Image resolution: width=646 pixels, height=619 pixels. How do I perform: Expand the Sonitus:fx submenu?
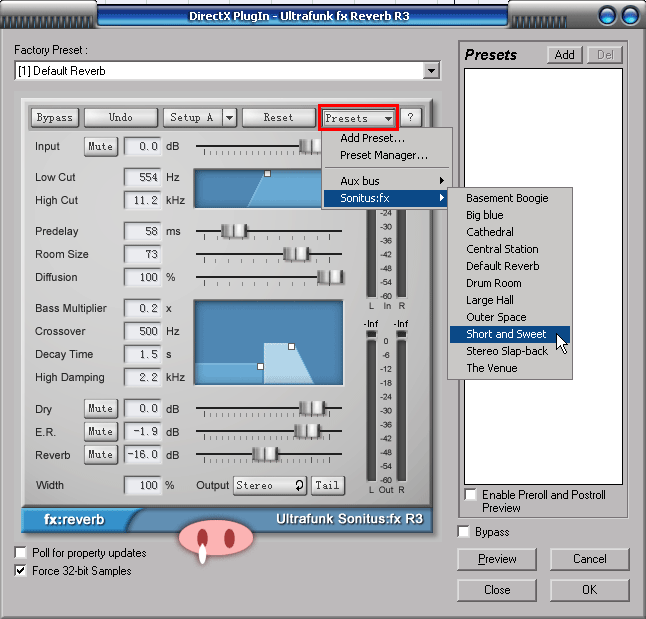tap(386, 198)
